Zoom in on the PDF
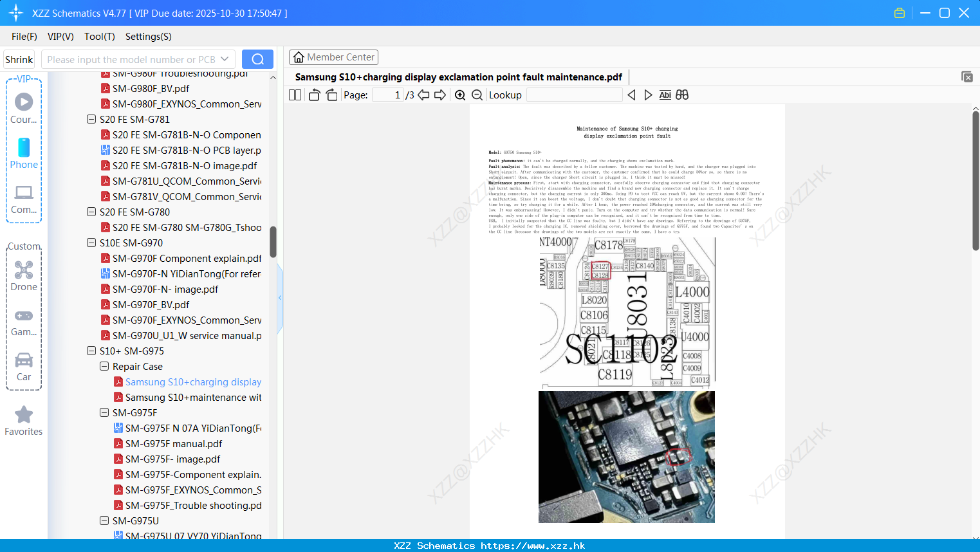This screenshot has height=552, width=980. (x=460, y=95)
